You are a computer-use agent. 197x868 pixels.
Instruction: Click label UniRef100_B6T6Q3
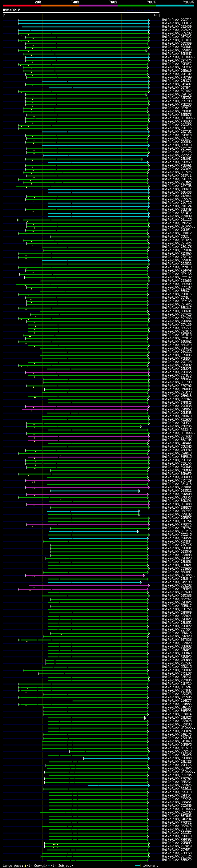tap(177, 436)
